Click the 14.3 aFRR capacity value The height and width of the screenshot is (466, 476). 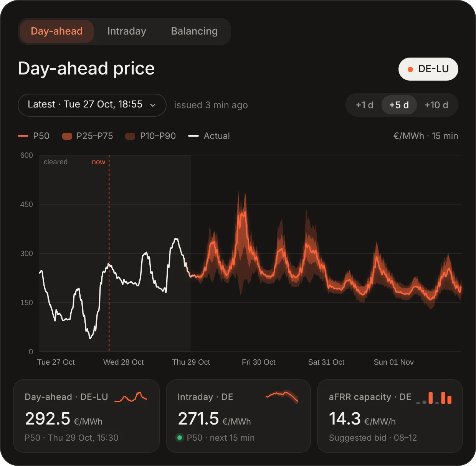pos(345,418)
